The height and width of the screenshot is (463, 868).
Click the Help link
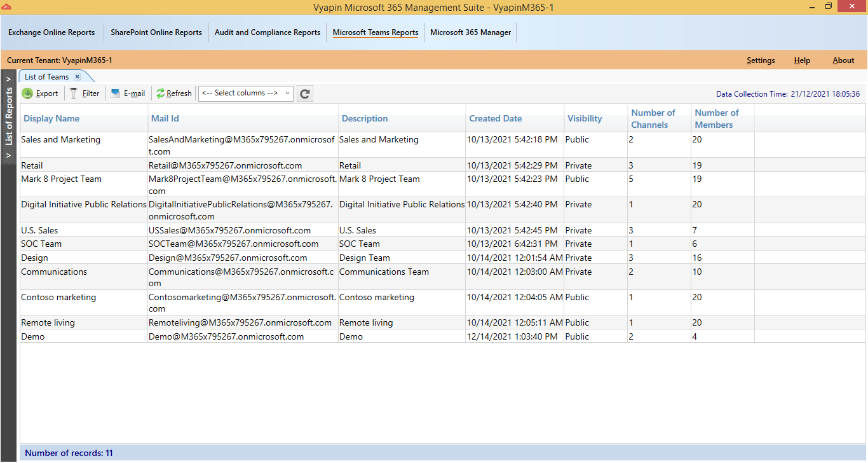(802, 60)
